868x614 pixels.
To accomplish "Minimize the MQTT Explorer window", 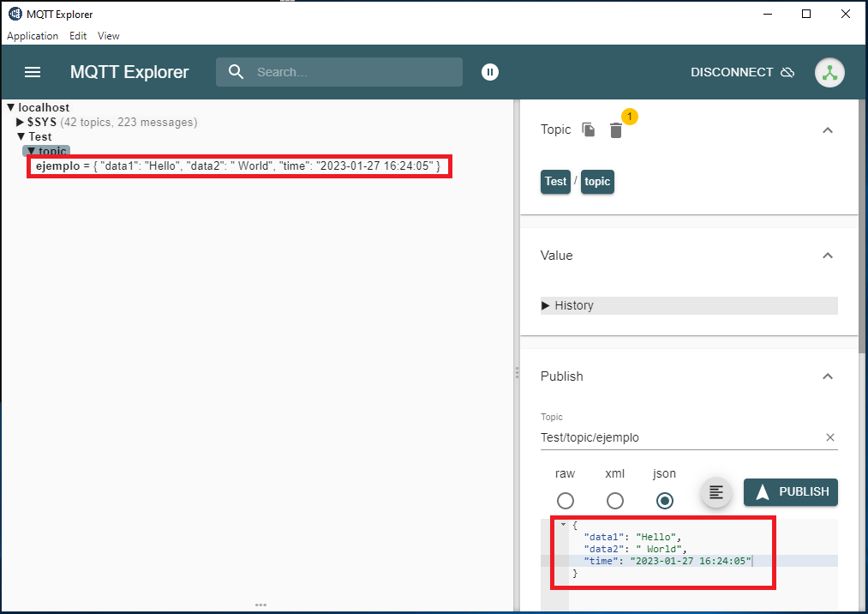I will point(767,14).
